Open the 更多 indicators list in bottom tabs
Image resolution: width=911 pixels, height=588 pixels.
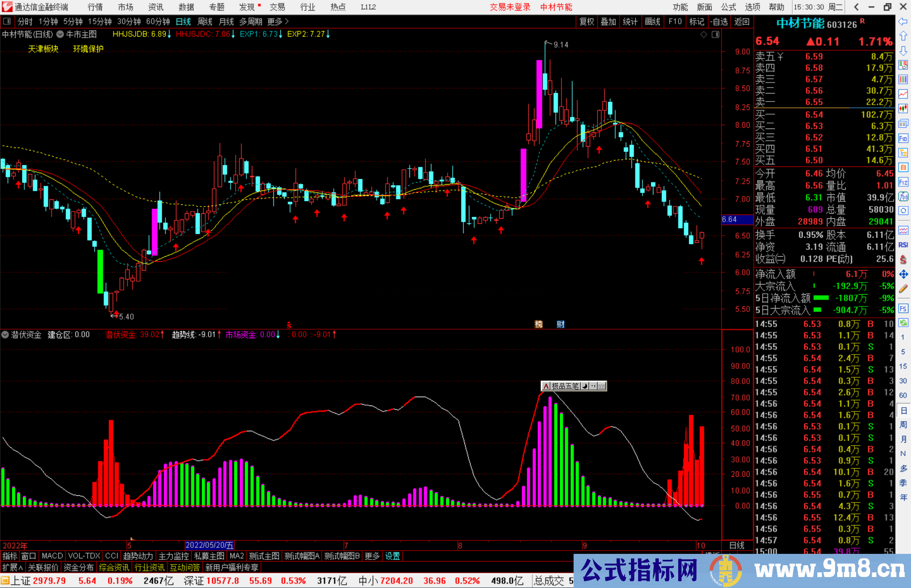(x=372, y=556)
